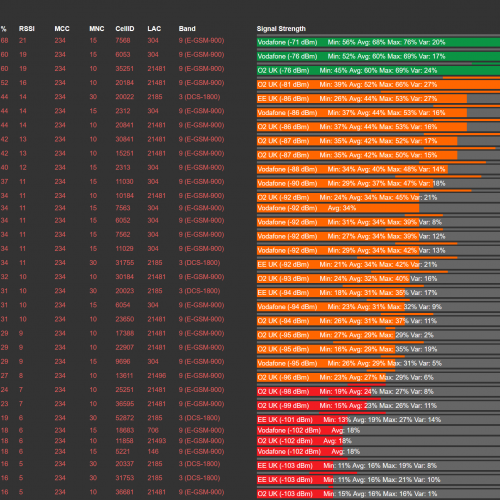Click the EE UK (-86 dBm) signal bar

(362, 99)
